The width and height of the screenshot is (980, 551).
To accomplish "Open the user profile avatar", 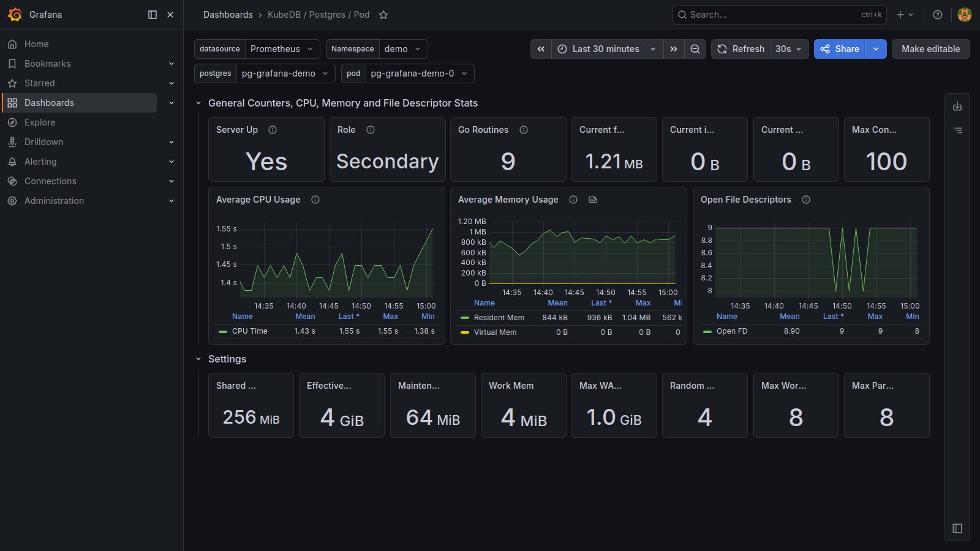I will (x=965, y=15).
